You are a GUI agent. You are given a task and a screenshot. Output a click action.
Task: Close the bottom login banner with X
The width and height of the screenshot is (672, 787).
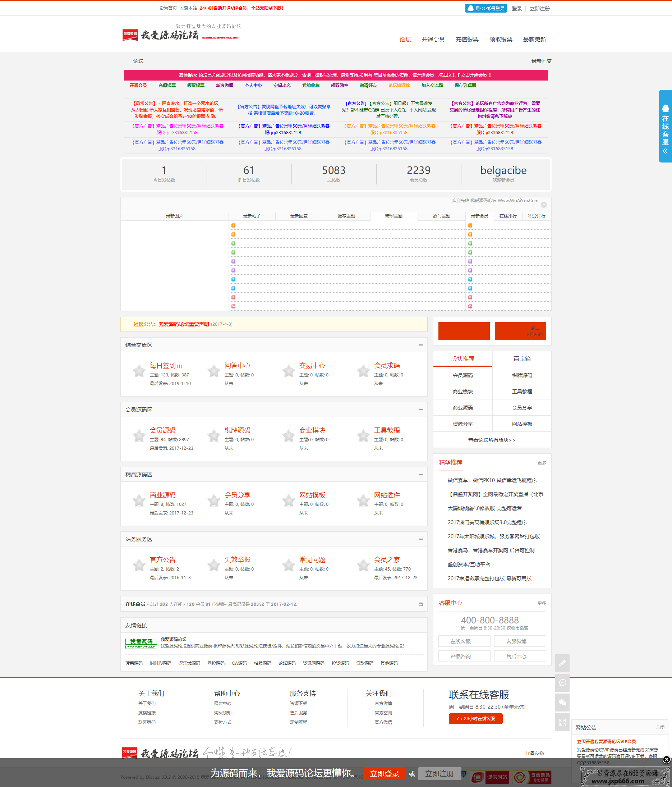pos(666,760)
